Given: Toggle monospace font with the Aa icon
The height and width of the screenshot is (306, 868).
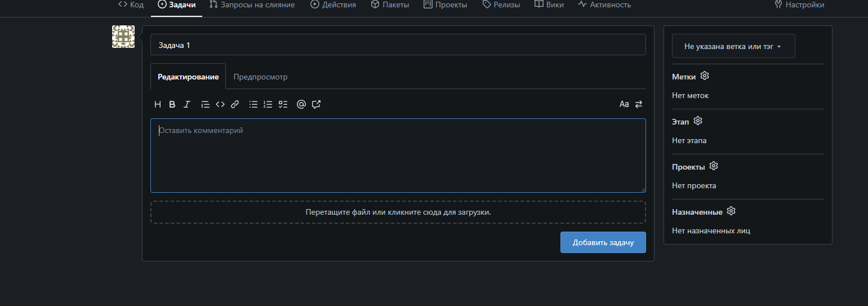Looking at the screenshot, I should pos(624,104).
